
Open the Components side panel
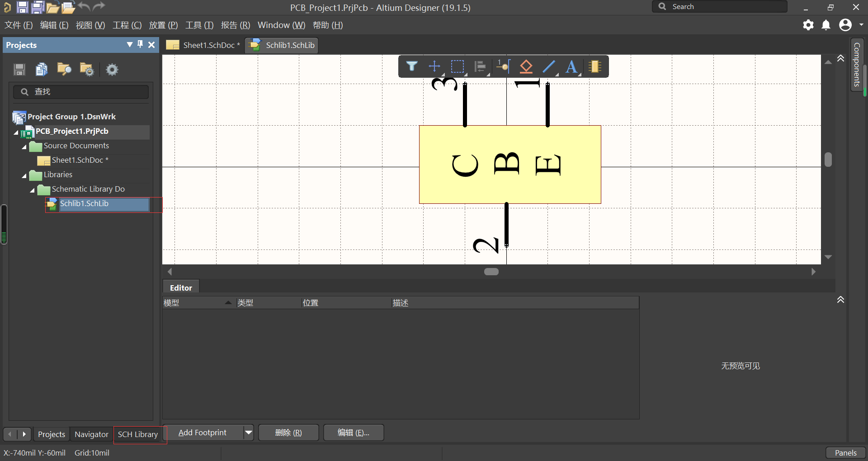(857, 65)
